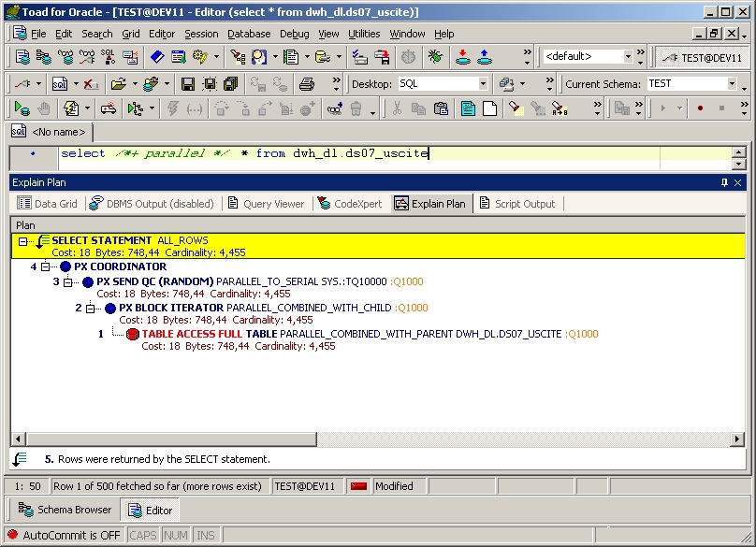756x547 pixels.
Task: Click the scissors Cut icon
Action: point(397,108)
